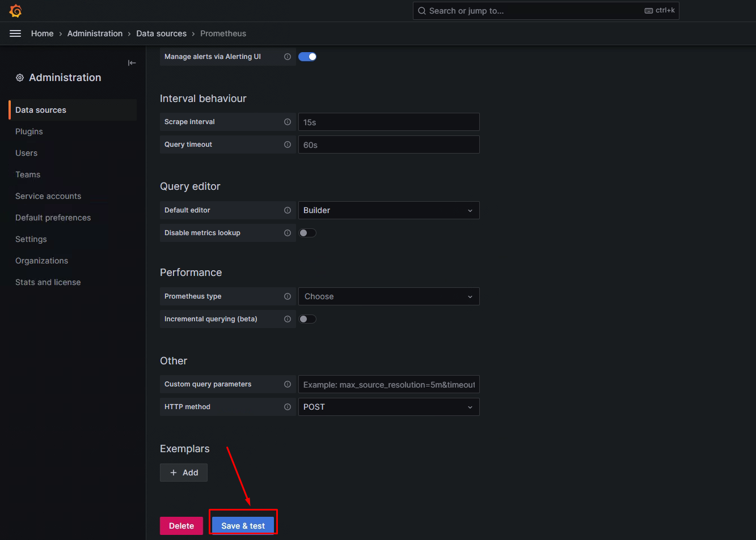The height and width of the screenshot is (540, 756).
Task: Show info tooltip for Query timeout
Action: (288, 144)
